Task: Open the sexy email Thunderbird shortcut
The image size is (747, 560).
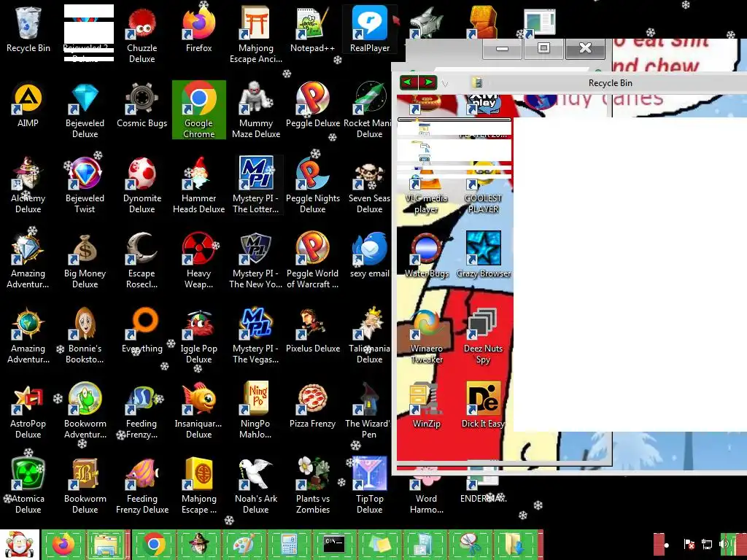Action: click(370, 254)
